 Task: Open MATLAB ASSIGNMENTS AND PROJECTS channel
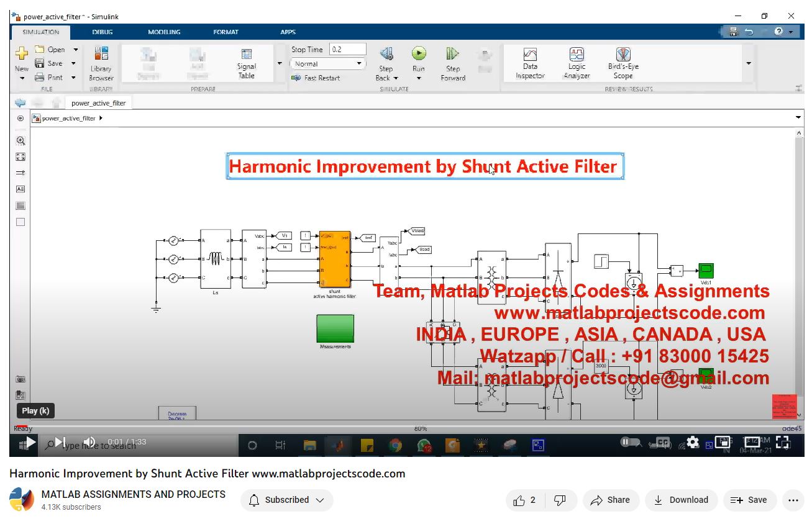point(133,494)
